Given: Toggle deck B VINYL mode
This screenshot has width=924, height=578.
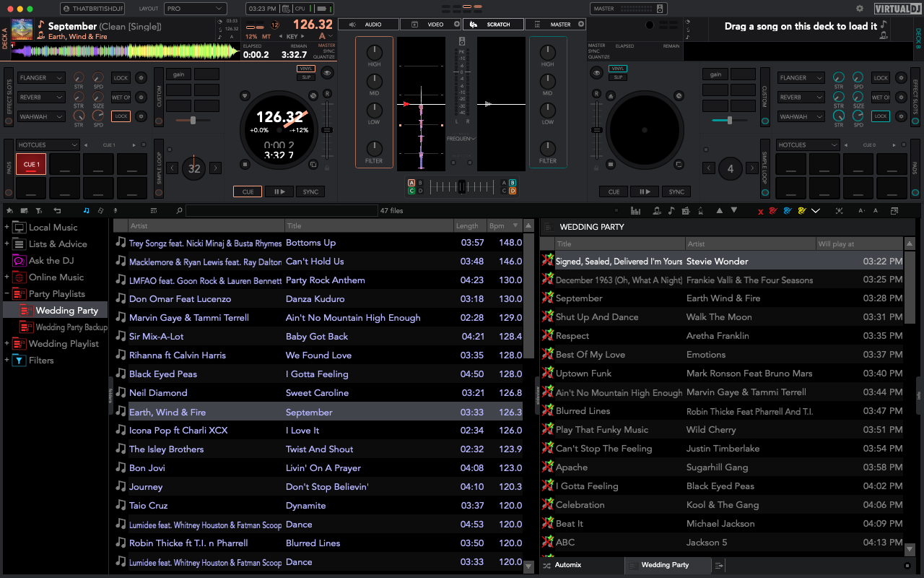Looking at the screenshot, I should click(x=617, y=69).
